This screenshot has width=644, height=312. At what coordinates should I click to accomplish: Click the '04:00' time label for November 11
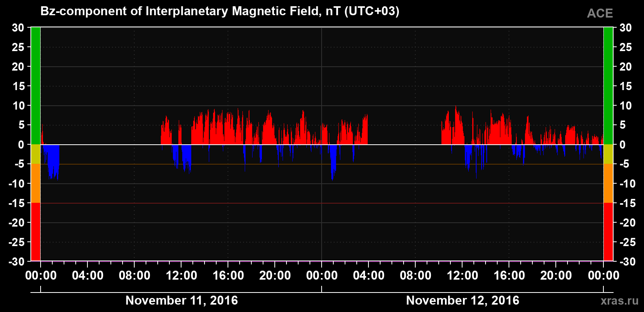pos(88,276)
